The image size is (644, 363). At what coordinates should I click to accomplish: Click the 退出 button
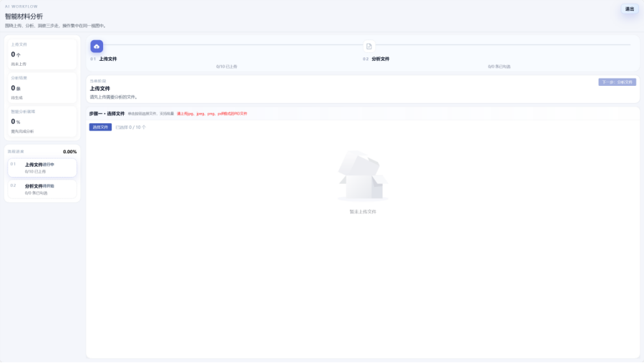[x=630, y=9]
